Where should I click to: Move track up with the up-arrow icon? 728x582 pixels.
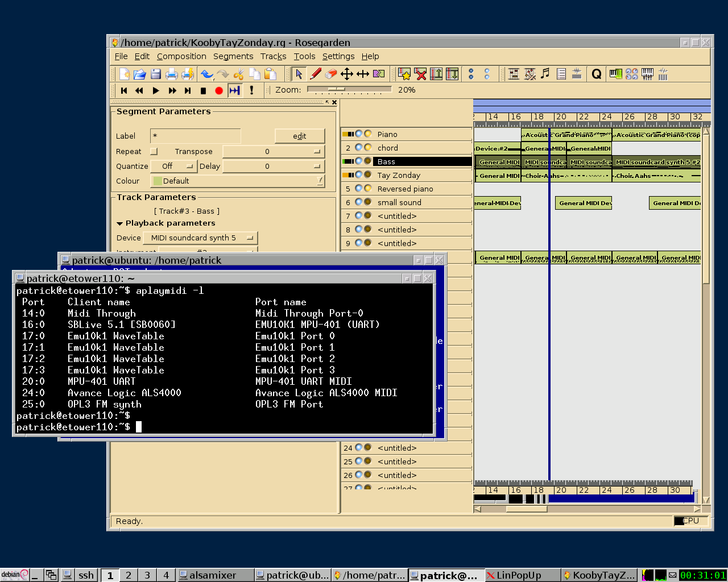click(436, 74)
